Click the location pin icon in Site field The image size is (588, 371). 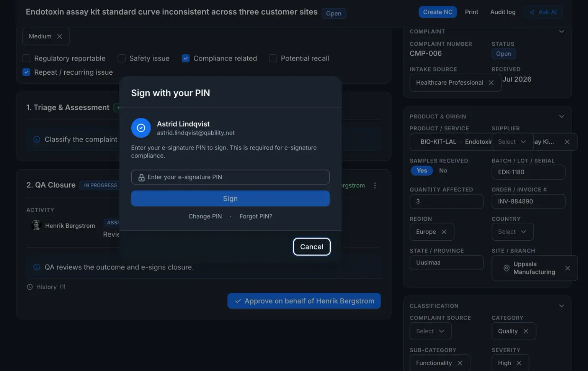(x=506, y=268)
